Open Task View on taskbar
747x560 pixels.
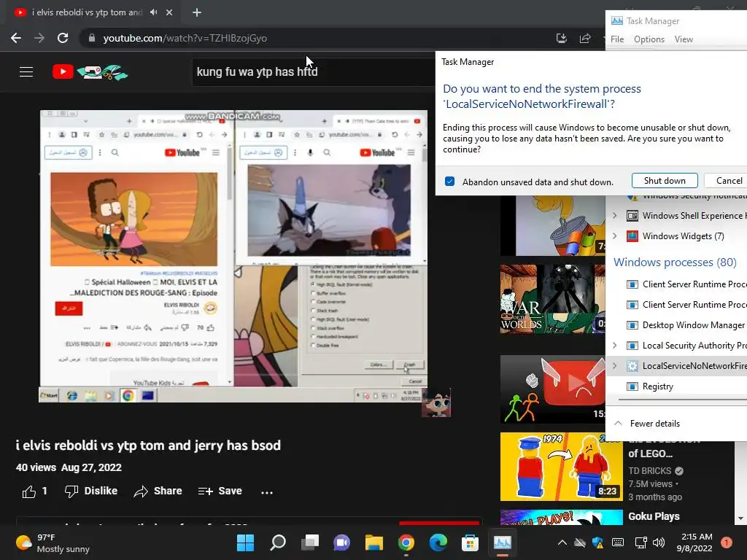[x=310, y=542]
